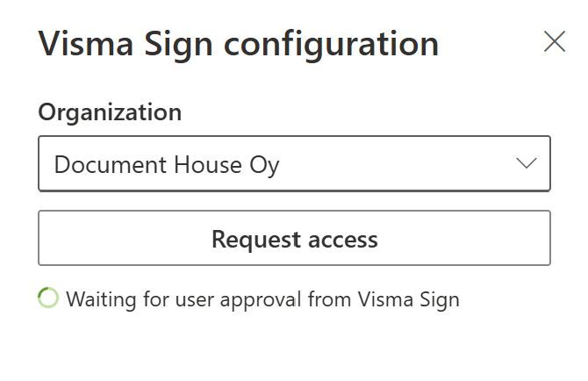This screenshot has width=588, height=381.
Task: Click the loading spinner icon
Action: click(48, 298)
